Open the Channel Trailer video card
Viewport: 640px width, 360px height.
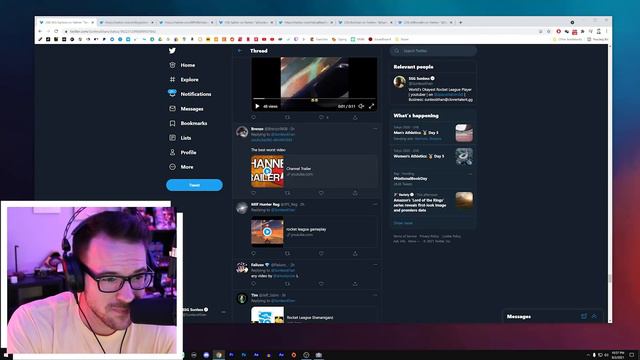[x=314, y=171]
